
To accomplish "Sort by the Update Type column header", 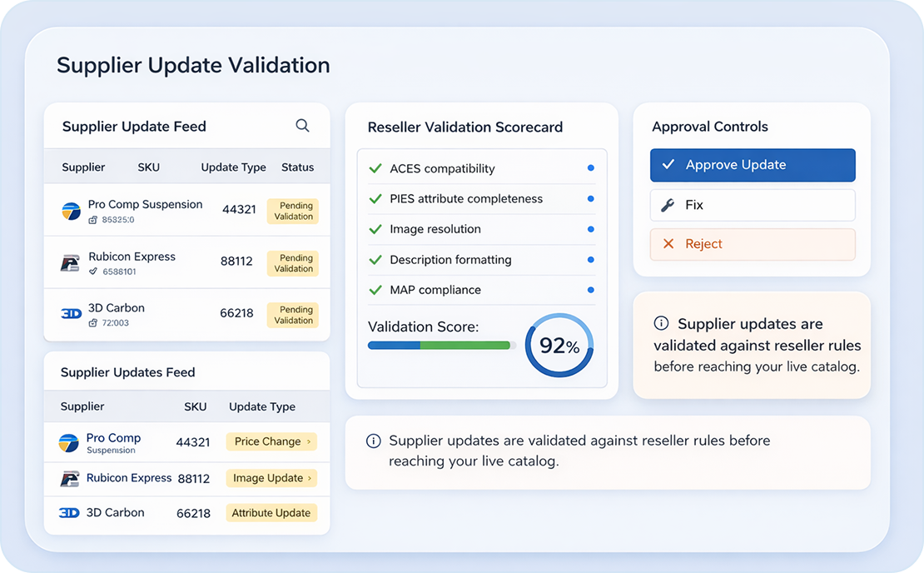I will (x=233, y=167).
